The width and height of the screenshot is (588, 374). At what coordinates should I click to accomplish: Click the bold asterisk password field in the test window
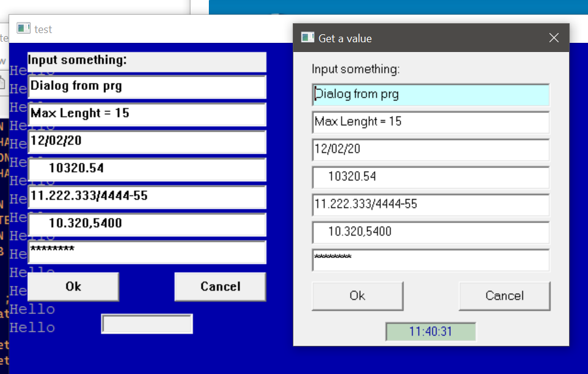[147, 252]
